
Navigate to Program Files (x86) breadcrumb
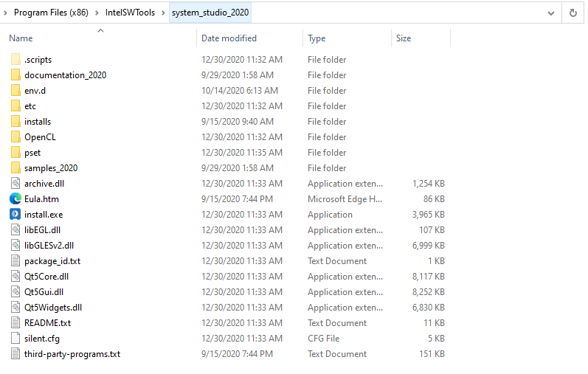(51, 13)
